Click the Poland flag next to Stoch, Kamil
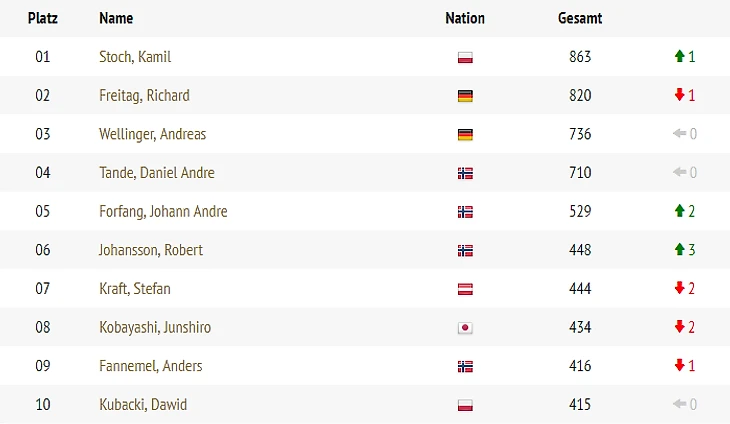 [x=465, y=57]
